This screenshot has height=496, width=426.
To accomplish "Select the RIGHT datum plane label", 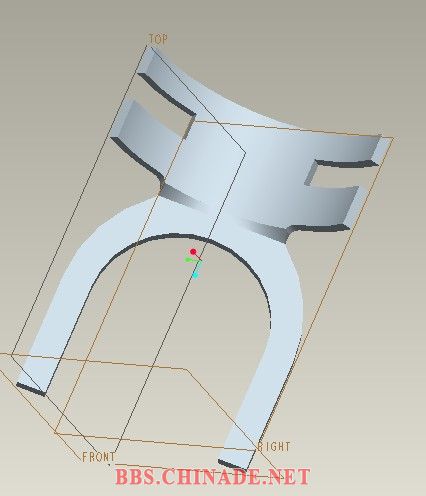I will 274,447.
